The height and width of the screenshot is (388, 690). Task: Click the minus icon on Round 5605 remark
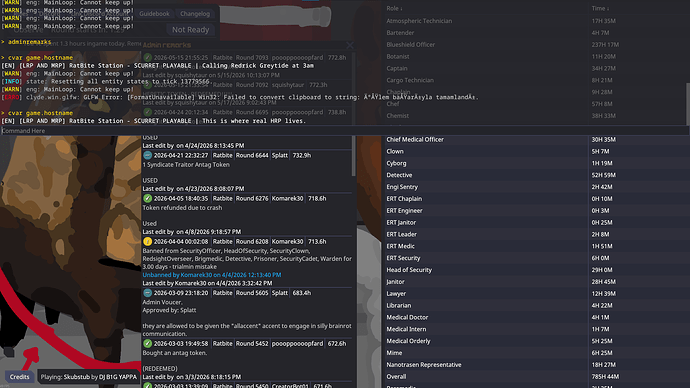[147, 293]
